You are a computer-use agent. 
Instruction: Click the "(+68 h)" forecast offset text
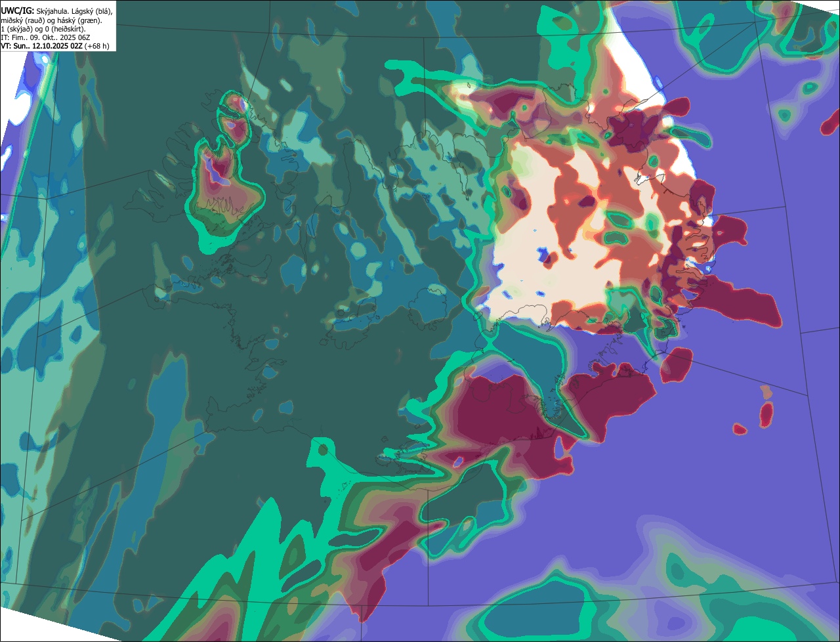coord(97,46)
